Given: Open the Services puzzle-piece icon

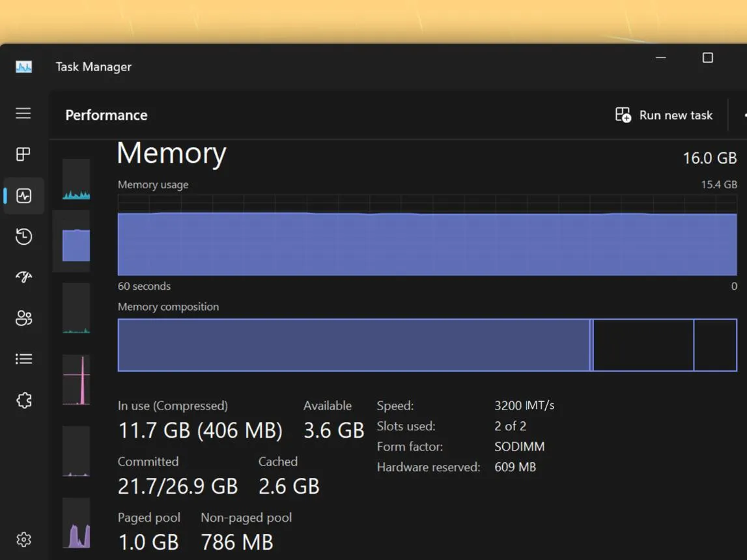Looking at the screenshot, I should (x=24, y=400).
